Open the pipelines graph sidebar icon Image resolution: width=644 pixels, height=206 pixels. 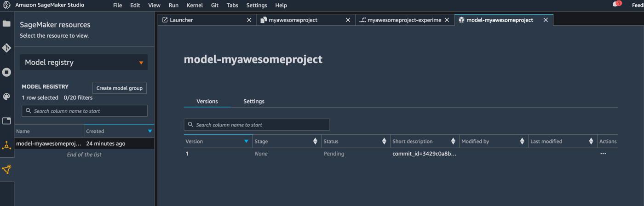coord(6,170)
